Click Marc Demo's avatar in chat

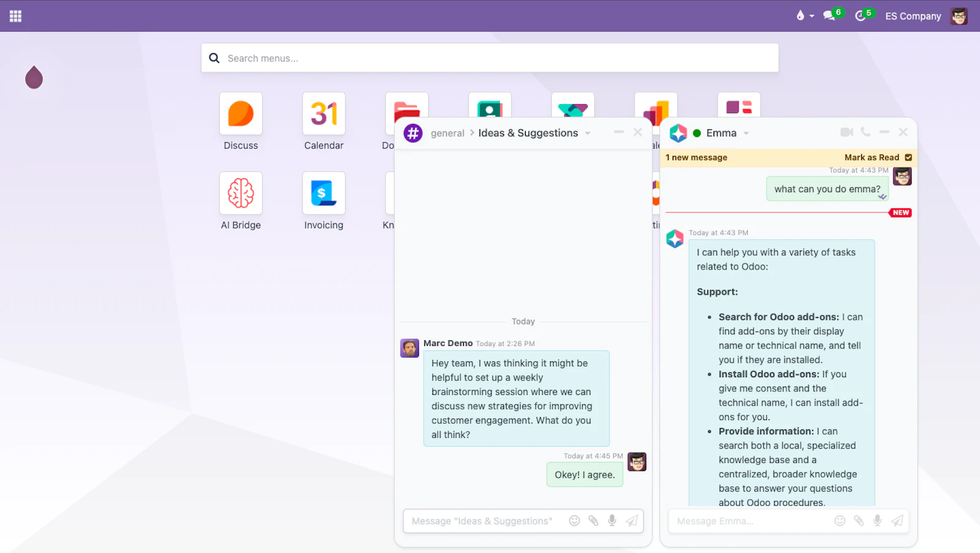click(x=410, y=348)
